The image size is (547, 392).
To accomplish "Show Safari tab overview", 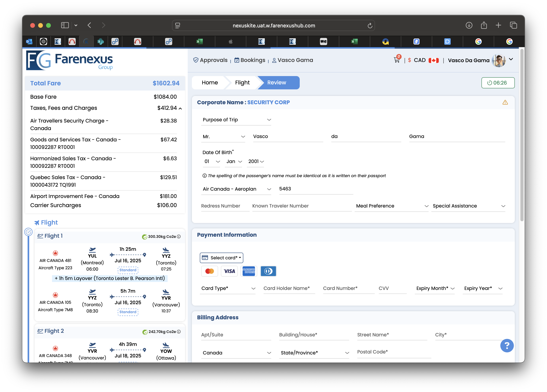I will point(513,25).
